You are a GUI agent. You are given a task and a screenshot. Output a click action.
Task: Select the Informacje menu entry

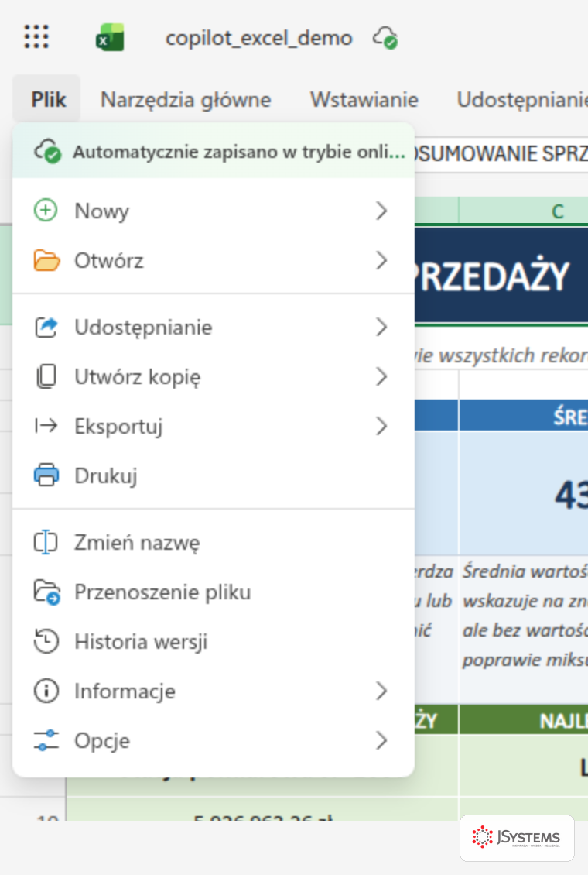214,691
